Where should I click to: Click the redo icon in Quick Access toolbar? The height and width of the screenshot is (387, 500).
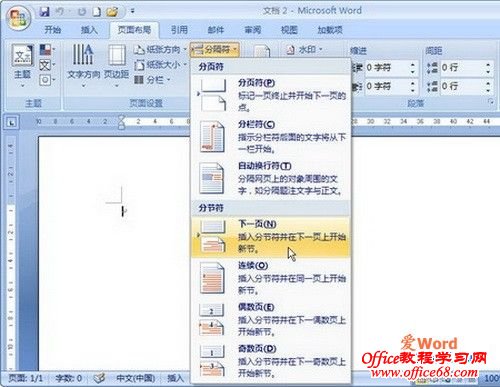(x=81, y=12)
